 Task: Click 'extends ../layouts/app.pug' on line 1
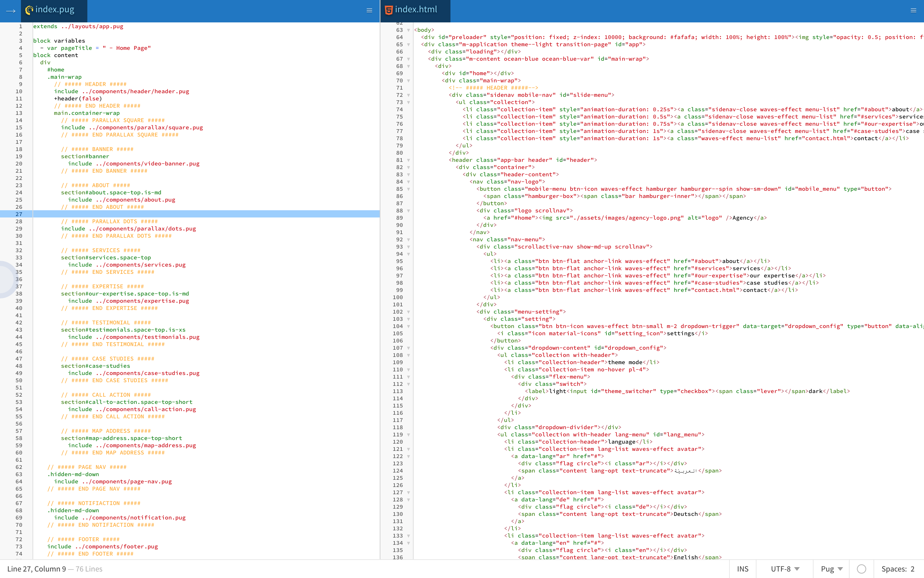pos(78,26)
